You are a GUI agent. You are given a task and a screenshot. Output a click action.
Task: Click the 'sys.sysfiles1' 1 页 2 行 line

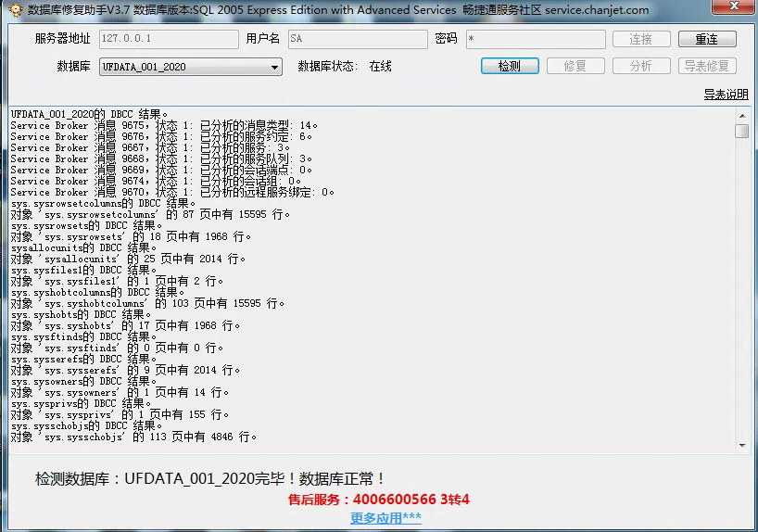117,281
